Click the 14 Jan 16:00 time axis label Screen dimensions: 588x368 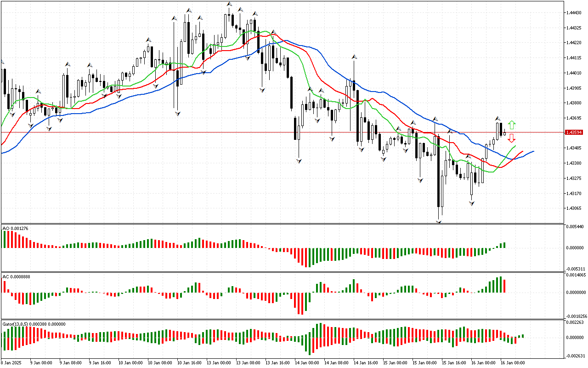[366, 363]
